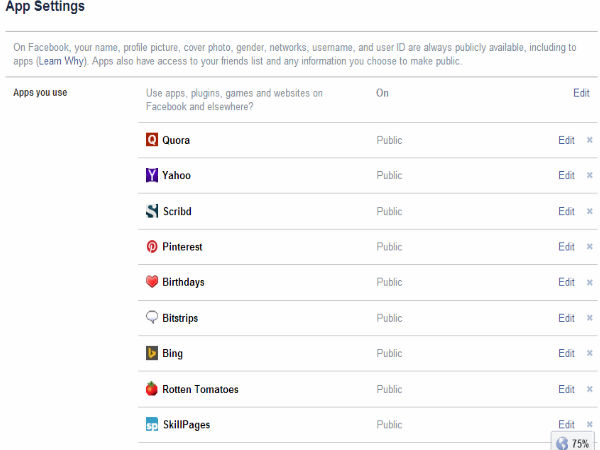The height and width of the screenshot is (450, 600).
Task: Click the Yahoo app icon
Action: (152, 176)
